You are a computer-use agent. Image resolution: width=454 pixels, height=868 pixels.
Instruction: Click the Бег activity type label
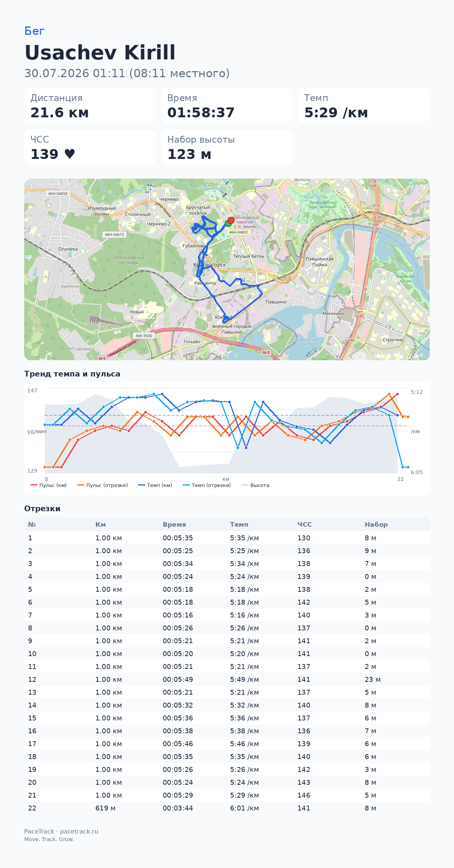[34, 31]
